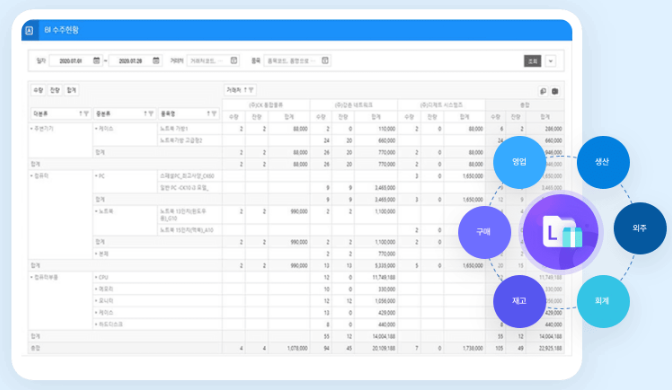
Task: Expand the 케이스 row under 컴퓨터부품
Action: 96,313
